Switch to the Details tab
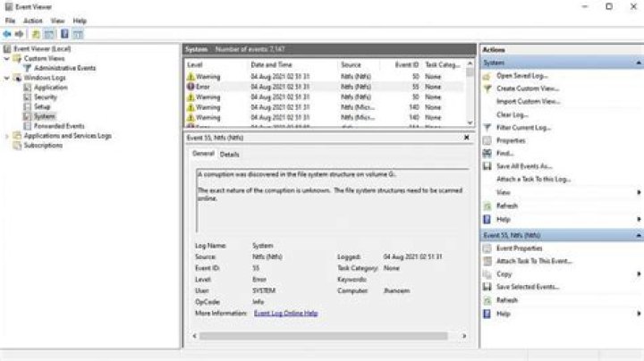 point(229,155)
